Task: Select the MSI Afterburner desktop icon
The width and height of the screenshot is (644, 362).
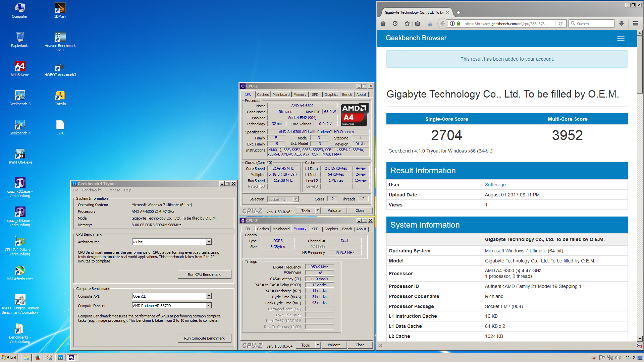Action: tap(20, 273)
